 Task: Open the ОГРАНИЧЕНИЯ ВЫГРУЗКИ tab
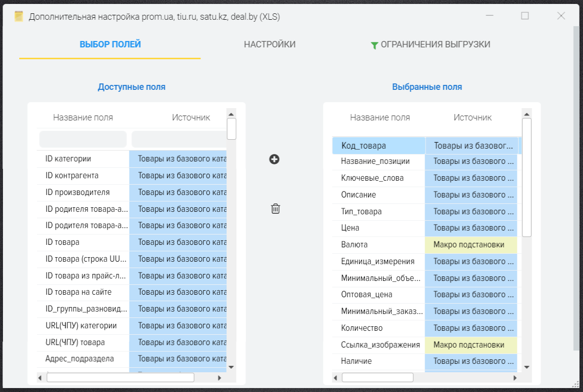[435, 44]
